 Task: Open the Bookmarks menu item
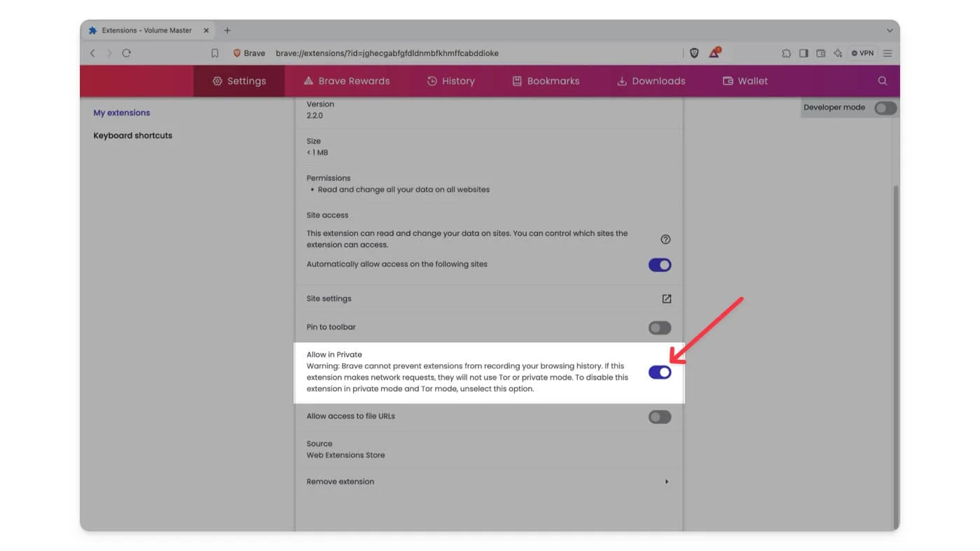click(546, 81)
